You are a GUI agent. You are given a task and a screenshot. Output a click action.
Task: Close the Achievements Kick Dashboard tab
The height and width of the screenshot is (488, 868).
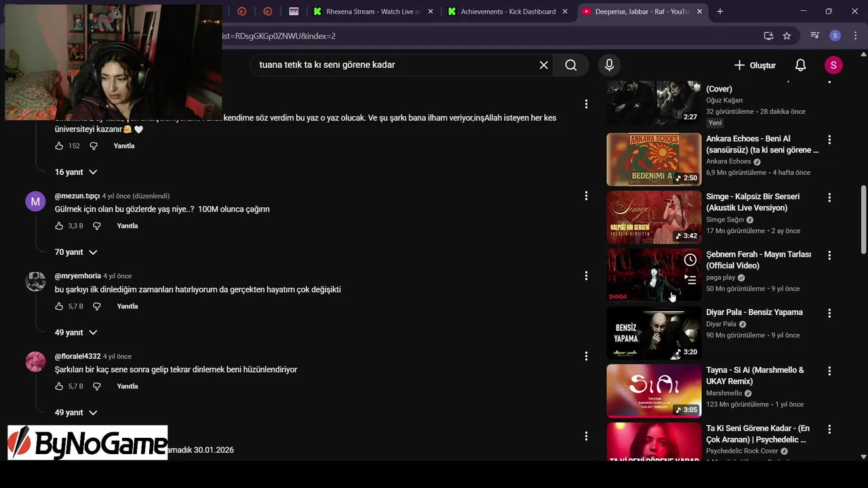pos(565,12)
